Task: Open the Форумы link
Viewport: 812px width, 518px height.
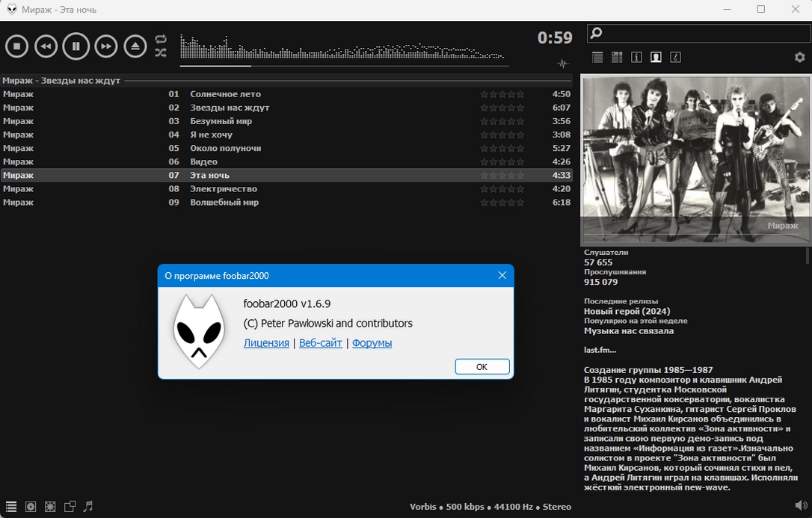Action: click(x=372, y=343)
